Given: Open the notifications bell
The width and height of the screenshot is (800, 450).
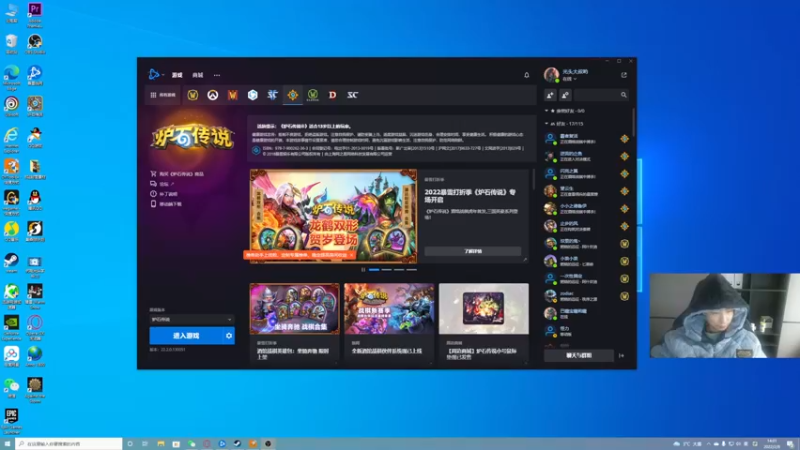Looking at the screenshot, I should tap(527, 75).
